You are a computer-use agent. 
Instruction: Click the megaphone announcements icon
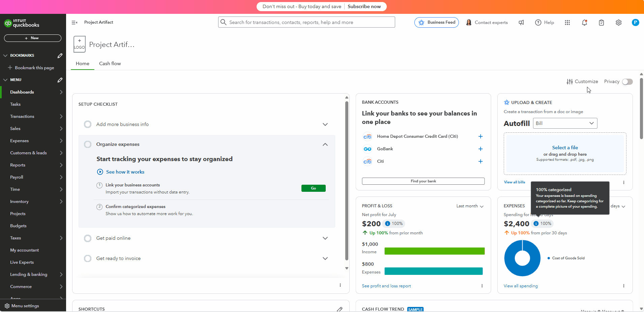pyautogui.click(x=521, y=23)
